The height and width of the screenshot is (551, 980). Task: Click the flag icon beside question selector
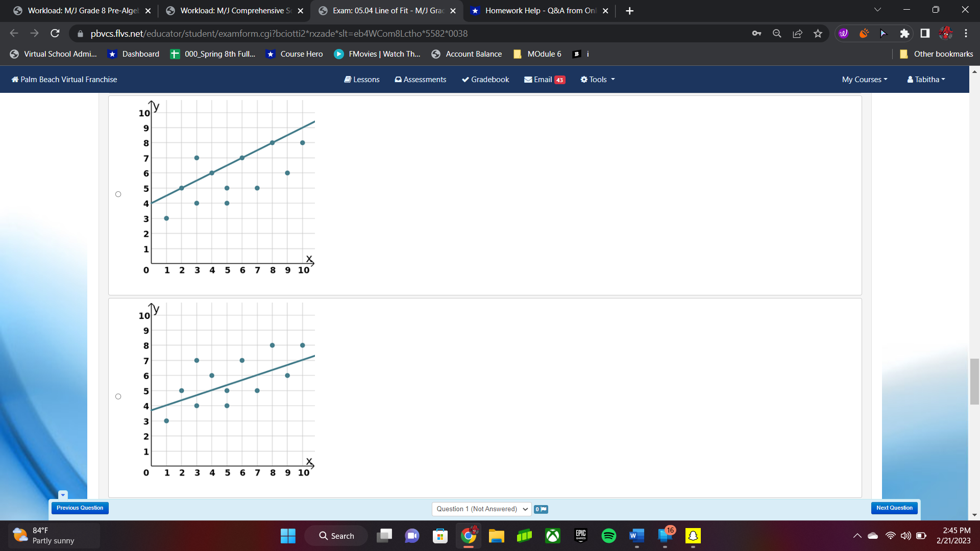point(541,509)
